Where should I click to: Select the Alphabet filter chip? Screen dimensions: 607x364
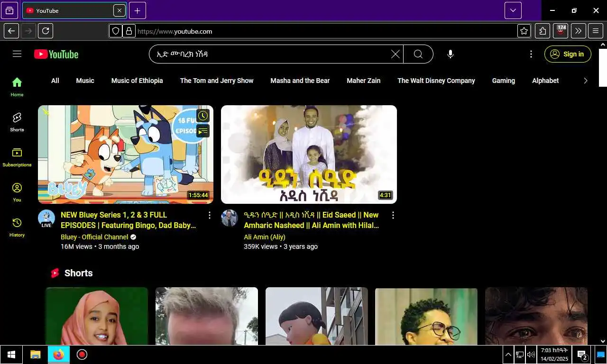545,81
